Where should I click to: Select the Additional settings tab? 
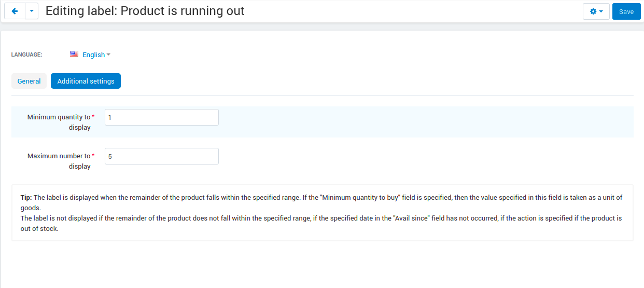pyautogui.click(x=86, y=81)
